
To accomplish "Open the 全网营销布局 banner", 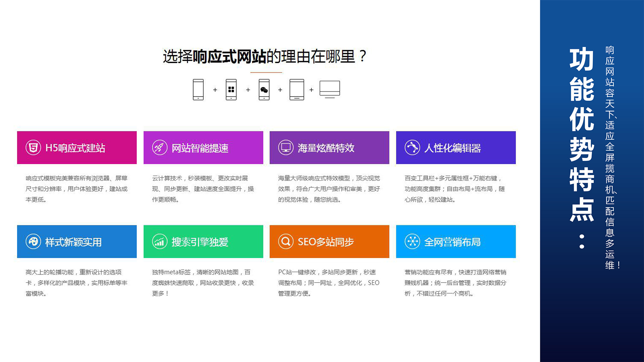I will click(x=456, y=242).
